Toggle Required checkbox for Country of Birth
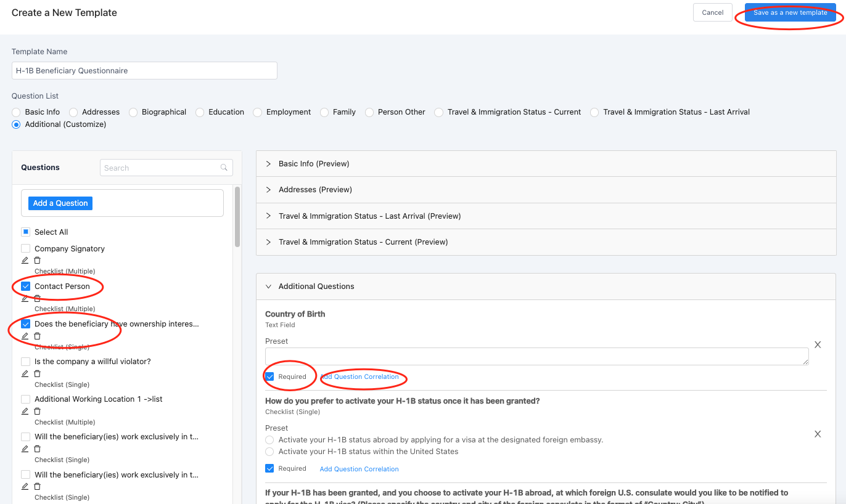The width and height of the screenshot is (846, 504). point(269,376)
